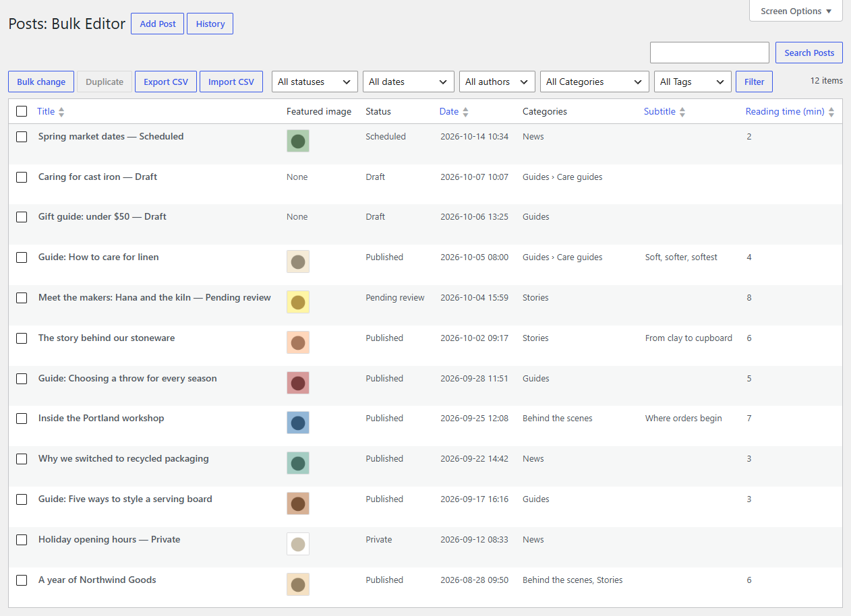
Task: Click the Date column sort arrows
Action: point(465,112)
